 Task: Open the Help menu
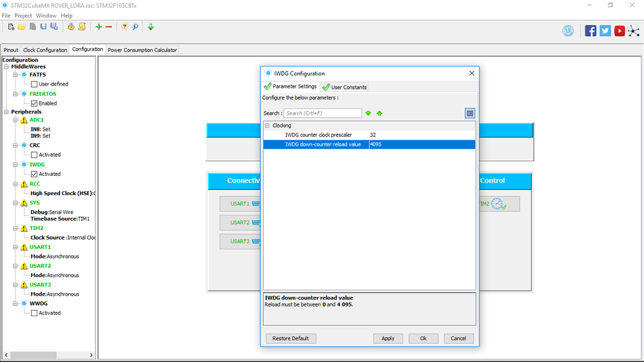point(66,15)
